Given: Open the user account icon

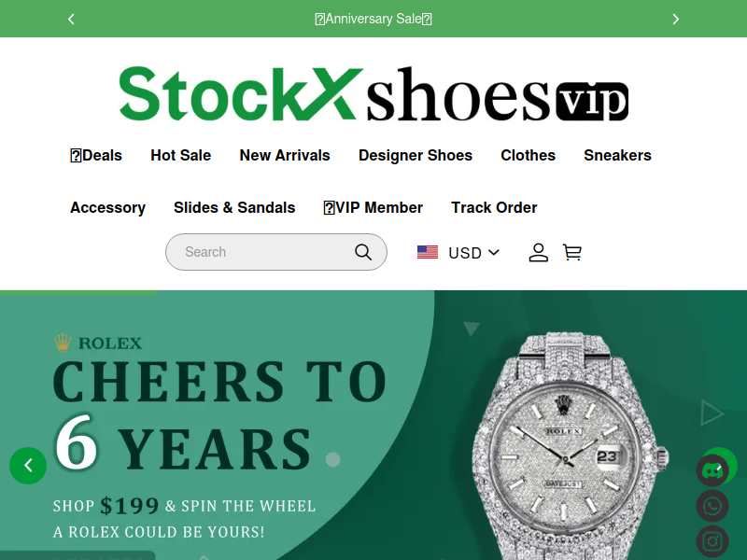Looking at the screenshot, I should click(x=539, y=252).
